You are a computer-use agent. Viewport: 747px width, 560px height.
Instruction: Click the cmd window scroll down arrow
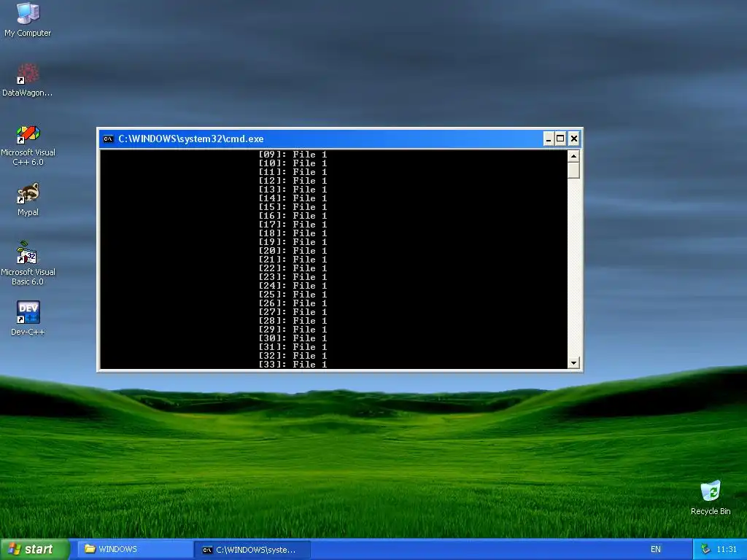(x=573, y=363)
